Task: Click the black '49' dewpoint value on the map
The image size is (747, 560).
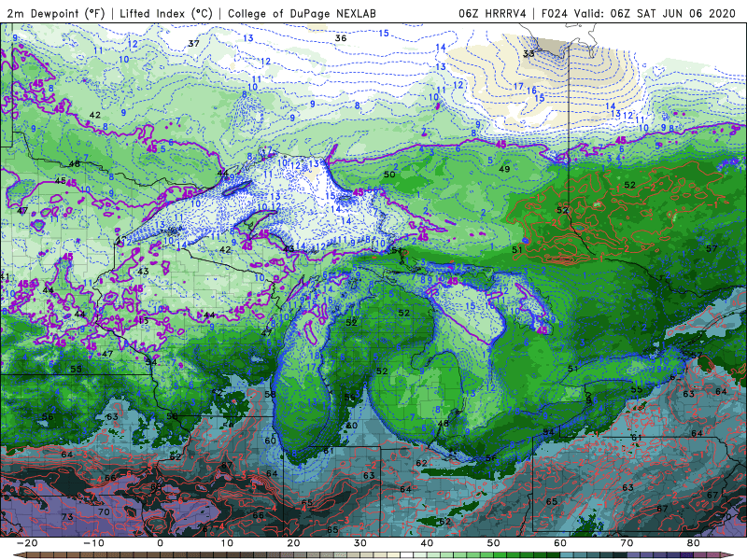Action: click(x=504, y=169)
